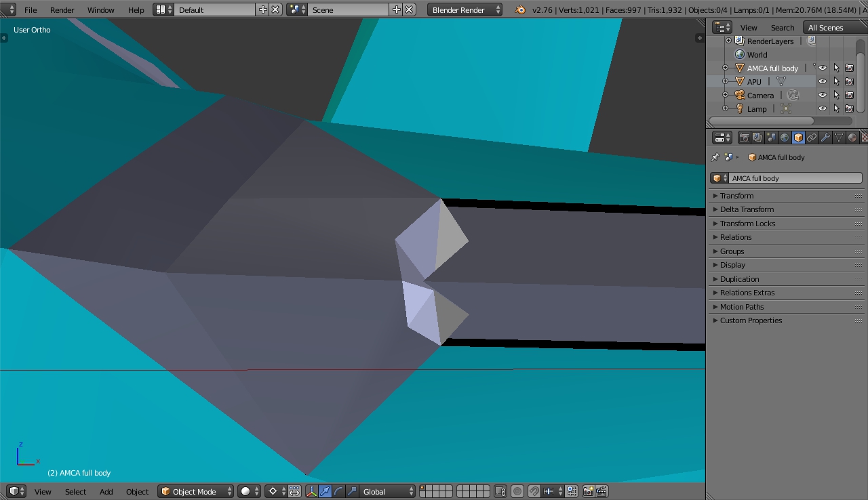
Task: Delete the current Scene with X button
Action: [409, 9]
